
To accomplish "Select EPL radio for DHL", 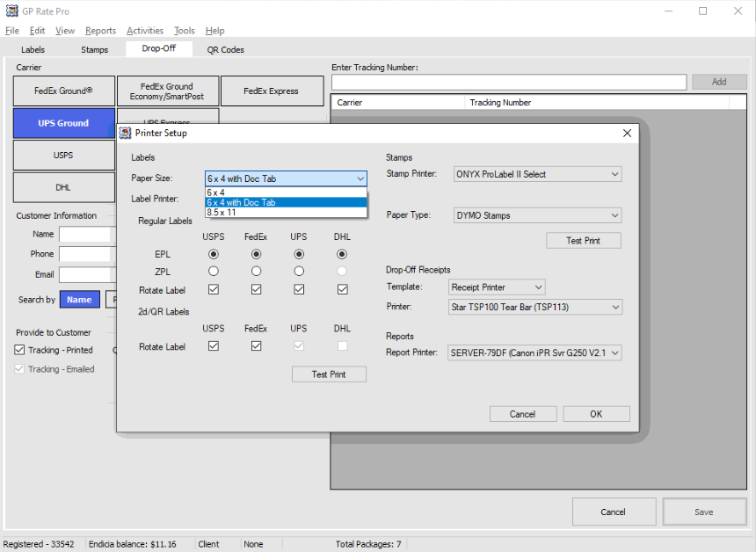I will (342, 254).
